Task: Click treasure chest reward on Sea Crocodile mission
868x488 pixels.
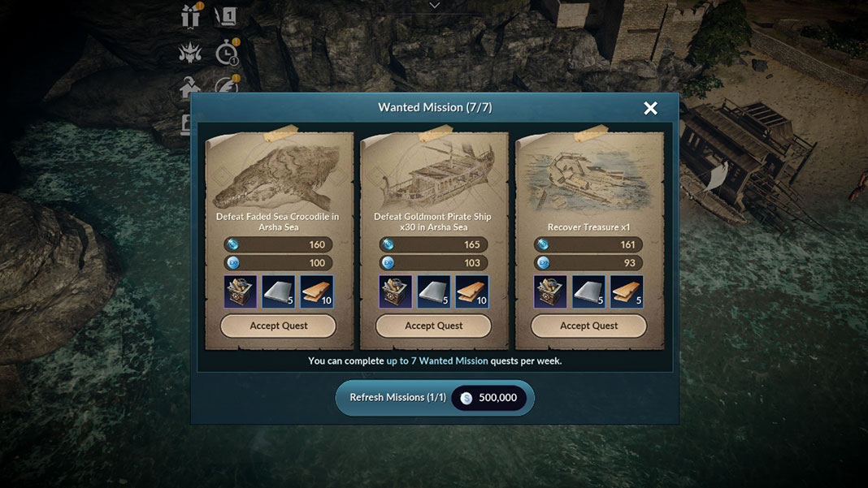Action: click(241, 292)
